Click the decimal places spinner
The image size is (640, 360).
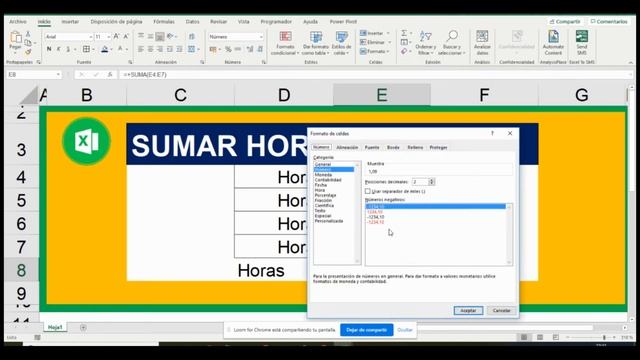431,182
